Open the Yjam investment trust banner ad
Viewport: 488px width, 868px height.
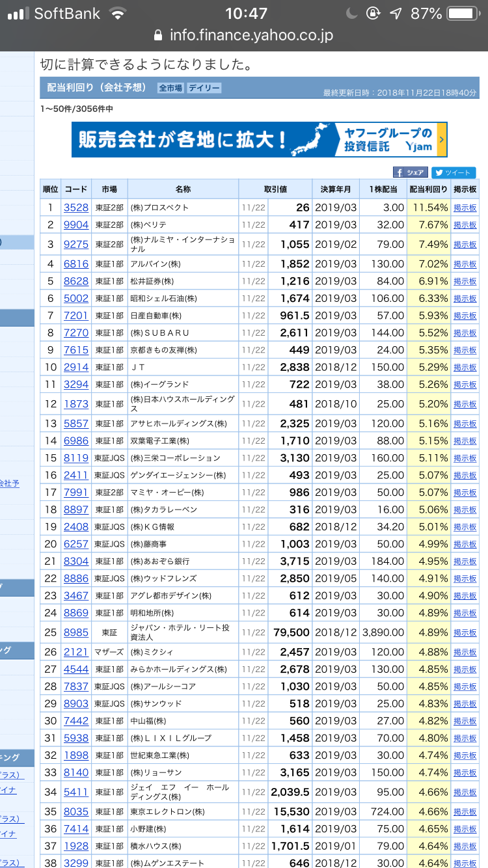[260, 140]
